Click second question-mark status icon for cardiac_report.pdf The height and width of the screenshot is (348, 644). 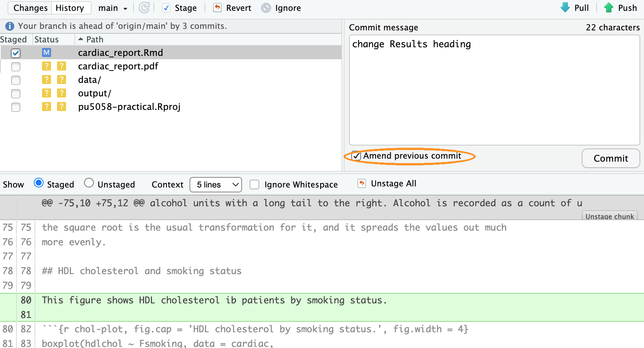(62, 66)
